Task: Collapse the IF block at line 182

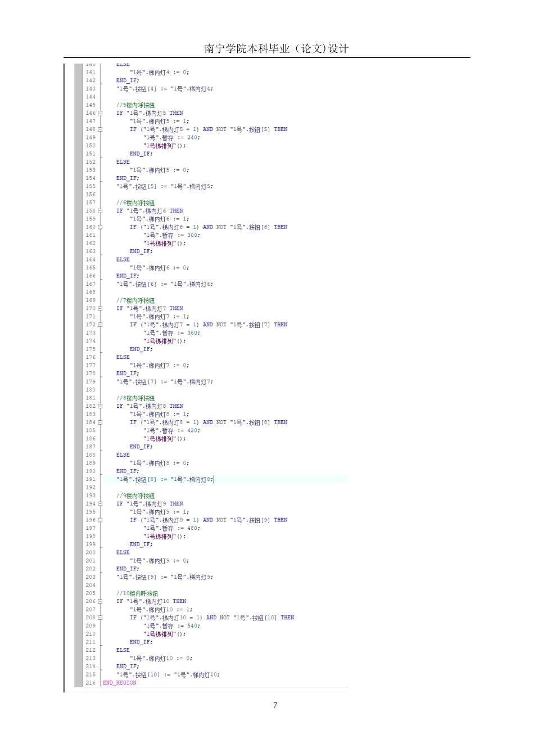Action: (100, 406)
